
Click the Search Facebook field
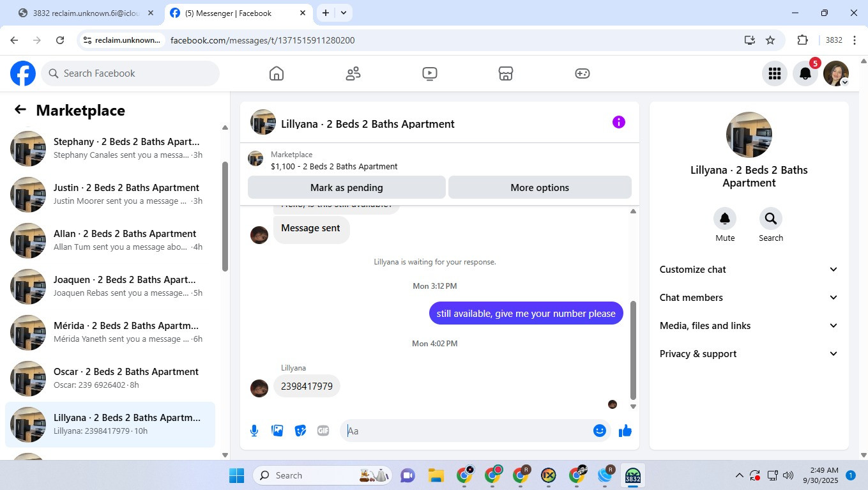[131, 73]
